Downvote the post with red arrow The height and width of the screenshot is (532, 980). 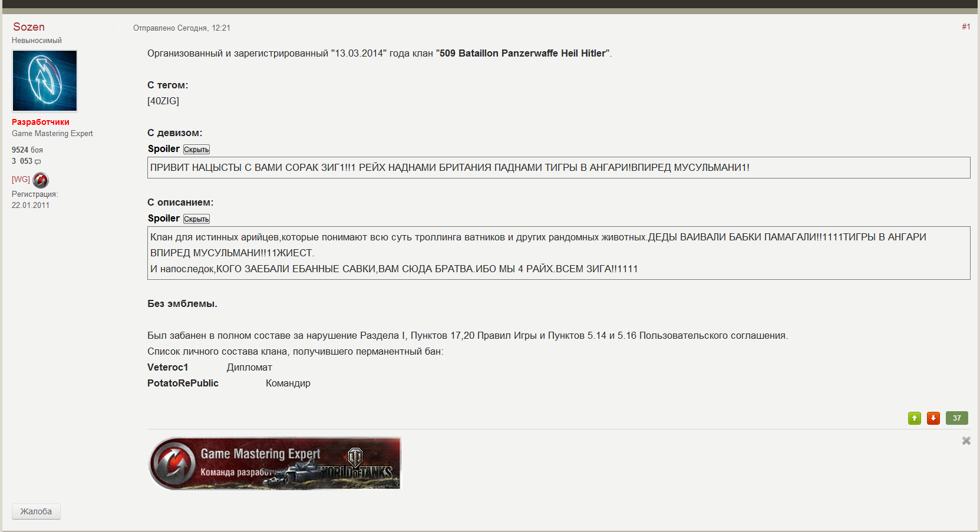pos(933,418)
